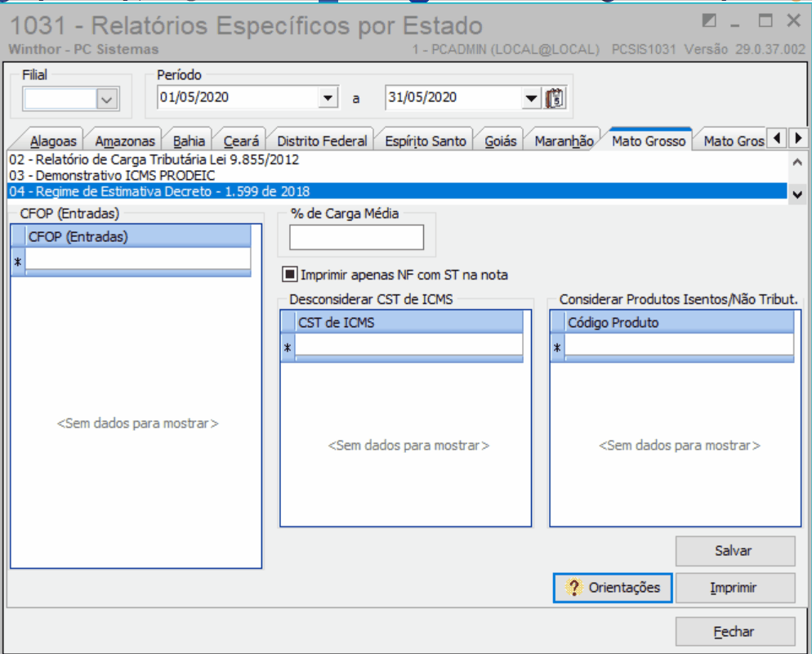
Task: Select report 03 - Demonstrativo ICMS PRODEIC
Action: [x=397, y=176]
